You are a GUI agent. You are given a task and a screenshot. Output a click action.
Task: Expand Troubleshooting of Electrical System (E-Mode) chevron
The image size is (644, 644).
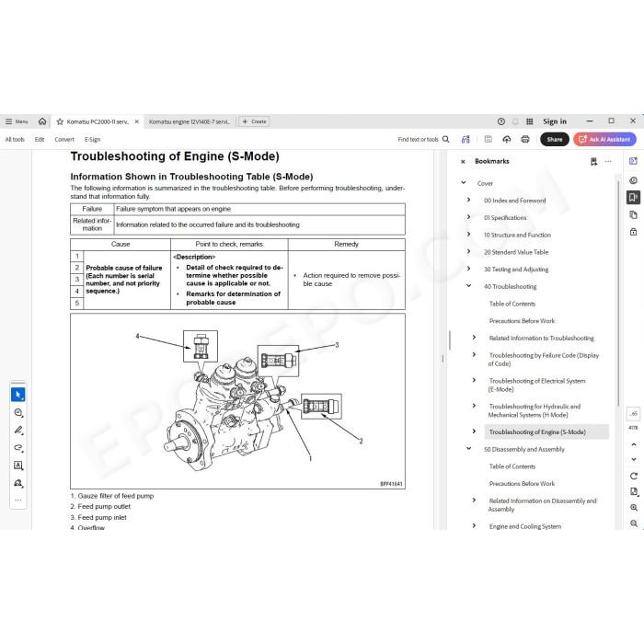pyautogui.click(x=474, y=380)
